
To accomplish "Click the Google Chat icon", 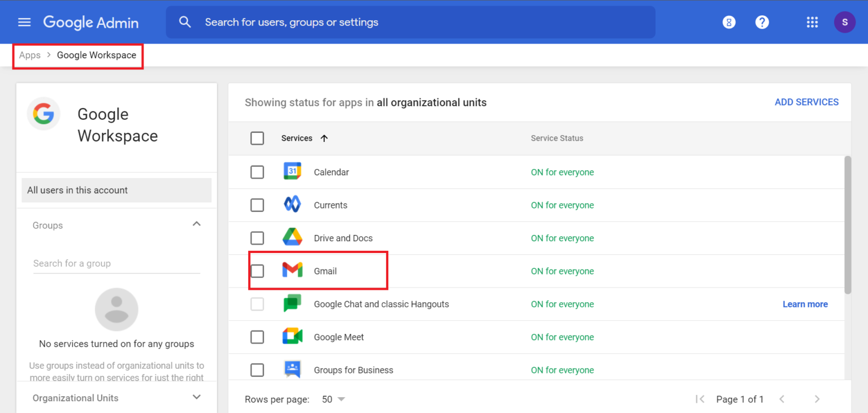I will click(x=292, y=303).
